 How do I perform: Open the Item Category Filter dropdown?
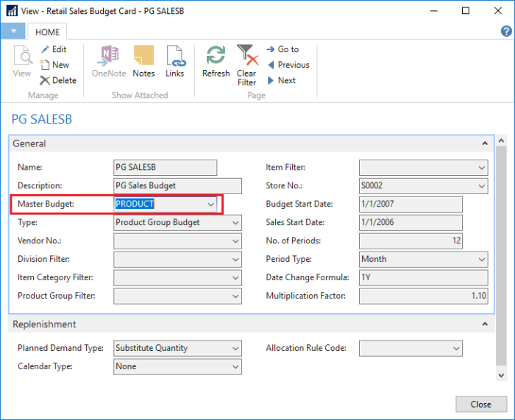(235, 278)
